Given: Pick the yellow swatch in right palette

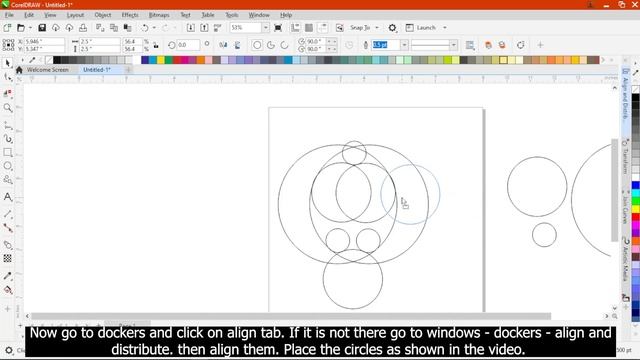Looking at the screenshot, I should [x=636, y=209].
